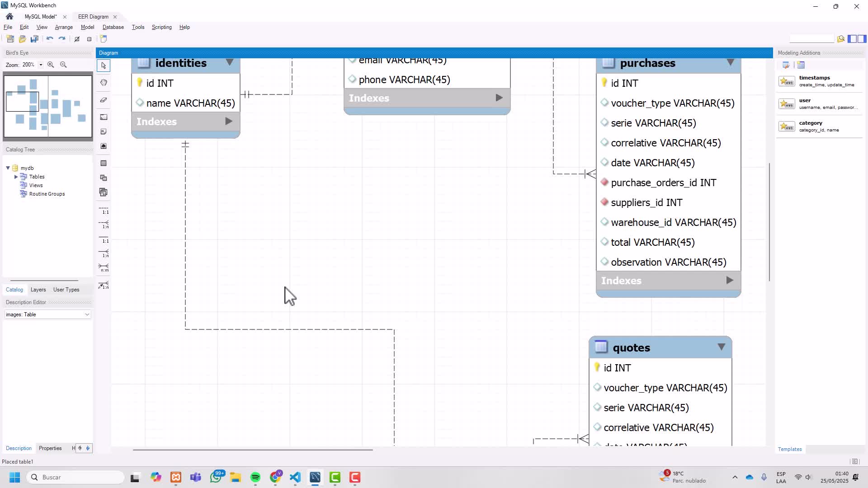This screenshot has height=488, width=868.
Task: Click the Bird's Eye overview thumbnail
Action: click(x=48, y=106)
